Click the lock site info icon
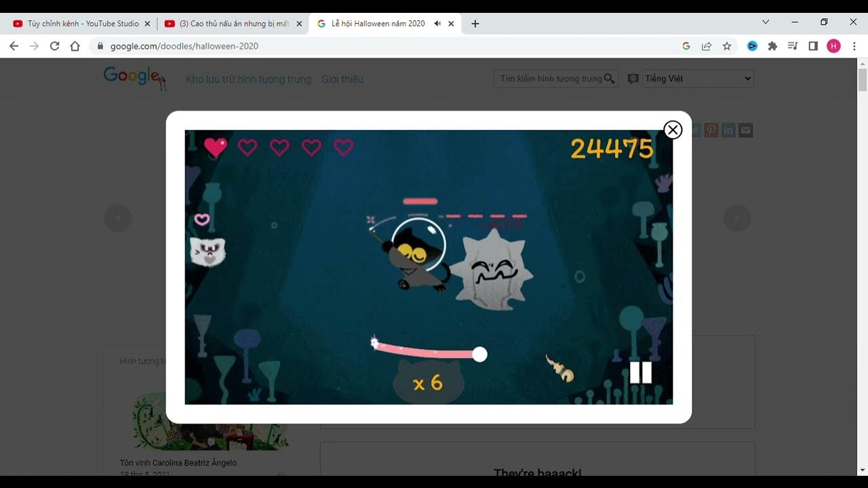Viewport: 868px width, 488px height. tap(100, 46)
